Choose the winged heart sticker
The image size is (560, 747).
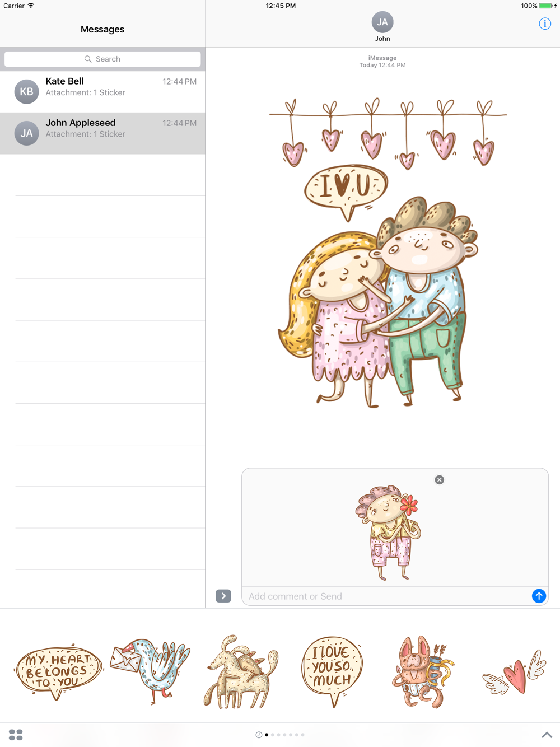pos(514,672)
